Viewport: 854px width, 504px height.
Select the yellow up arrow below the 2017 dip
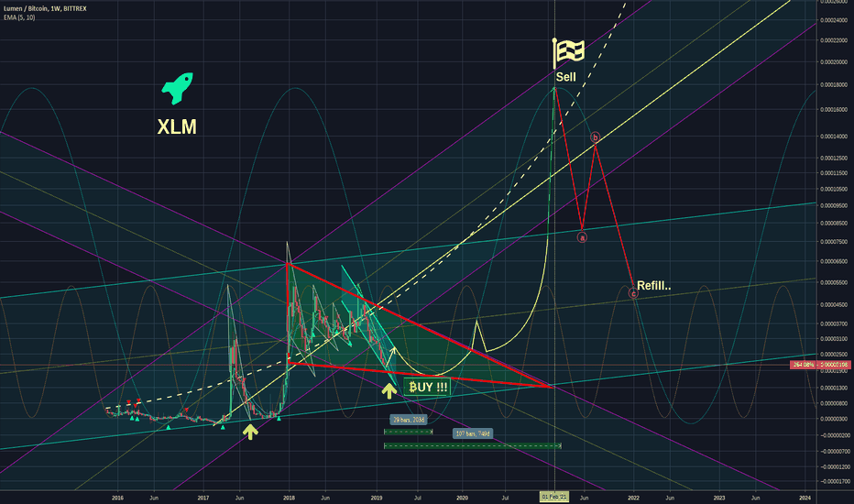click(250, 432)
